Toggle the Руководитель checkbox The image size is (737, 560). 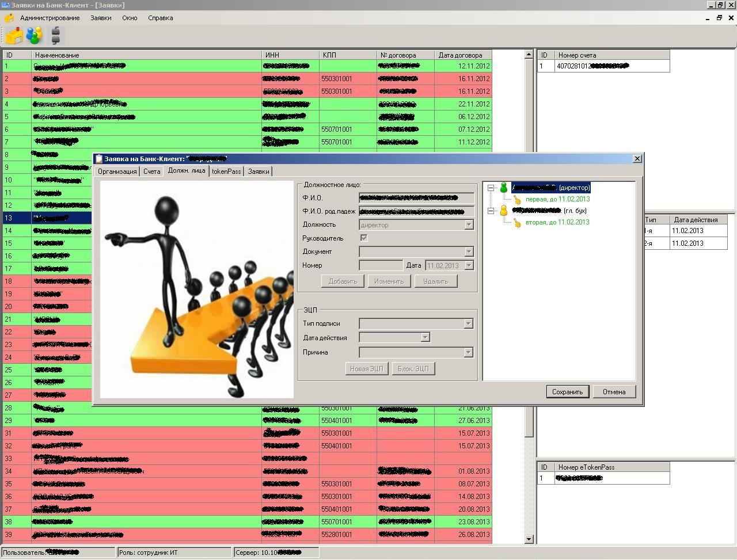point(364,238)
